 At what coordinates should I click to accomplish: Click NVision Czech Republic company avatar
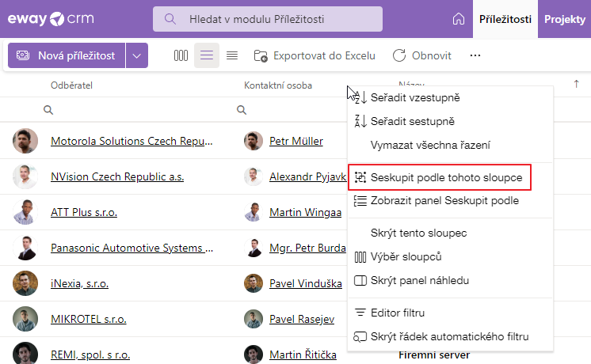25,176
